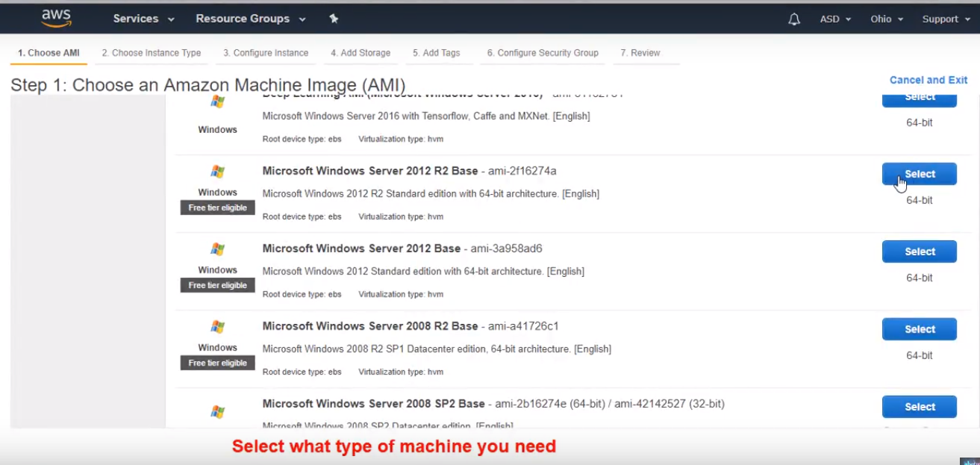Switch to the 1. Choose AMI tab
Screen dimensions: 980x465
pos(49,53)
